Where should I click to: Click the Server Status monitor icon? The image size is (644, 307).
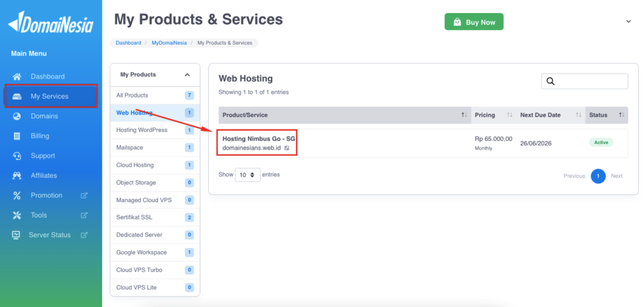click(16, 235)
